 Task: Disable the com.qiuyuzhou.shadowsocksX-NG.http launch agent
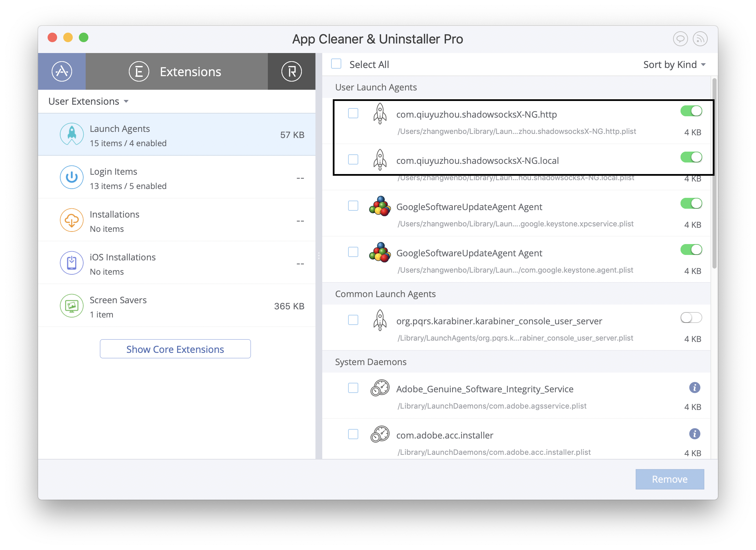click(691, 111)
